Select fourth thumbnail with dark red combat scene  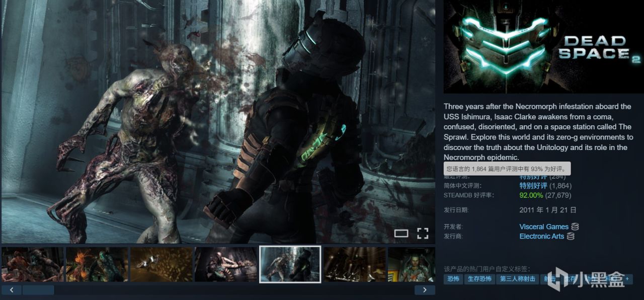(x=225, y=264)
